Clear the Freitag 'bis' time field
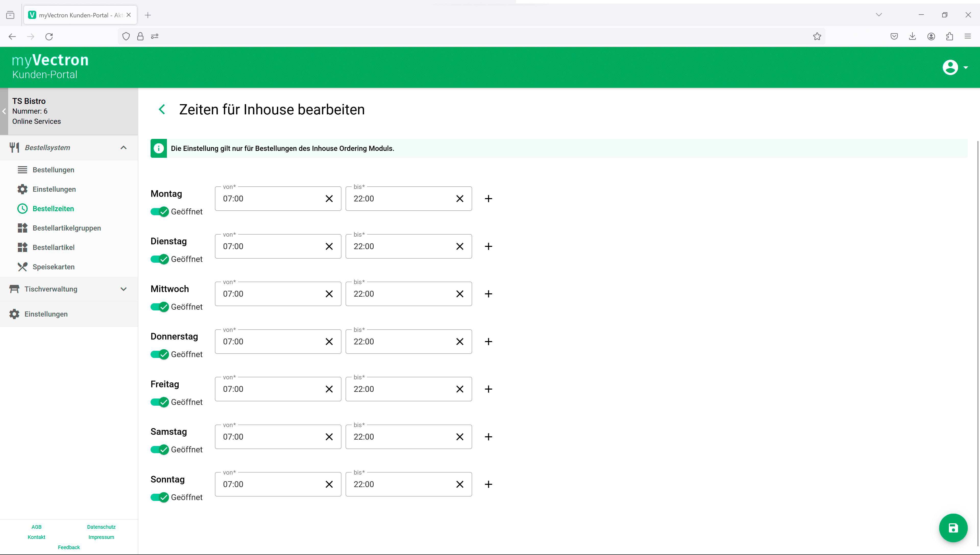980x555 pixels. point(460,389)
